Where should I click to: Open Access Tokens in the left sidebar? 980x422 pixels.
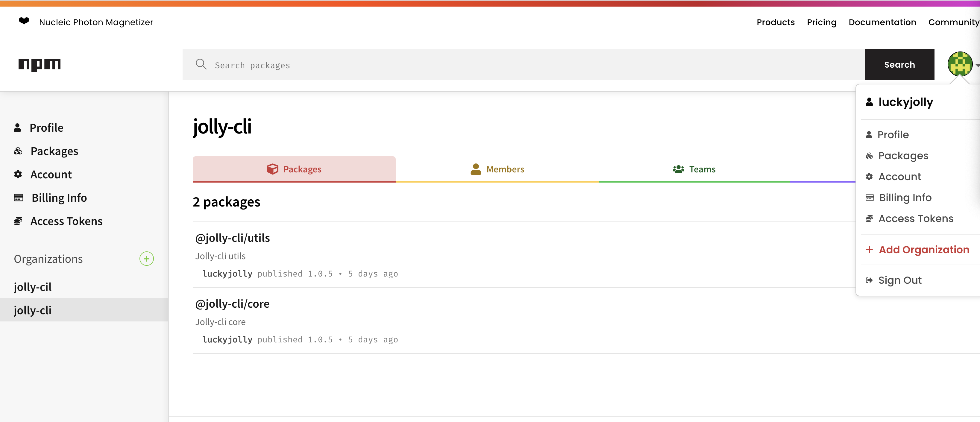pos(66,221)
